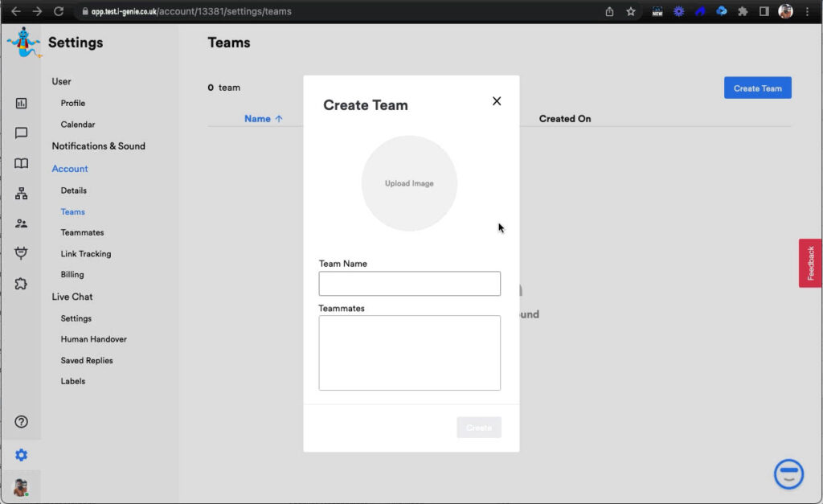Focus the Team Name input field

click(409, 284)
